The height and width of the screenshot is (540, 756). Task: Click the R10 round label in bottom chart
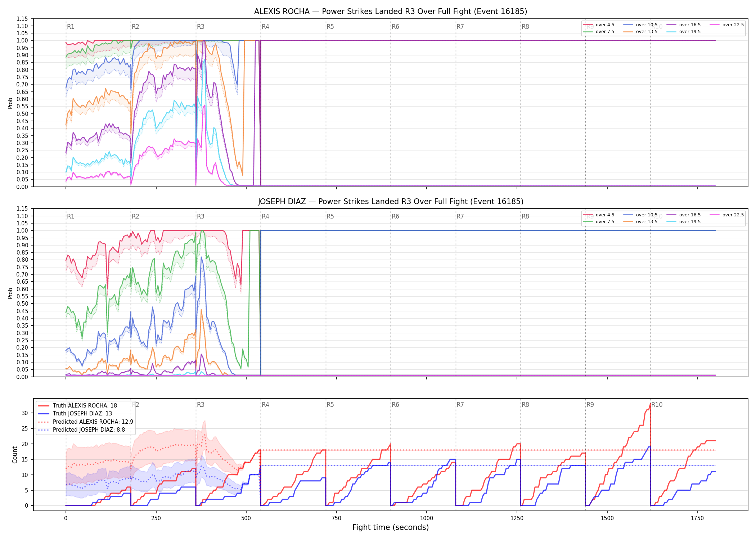[657, 405]
